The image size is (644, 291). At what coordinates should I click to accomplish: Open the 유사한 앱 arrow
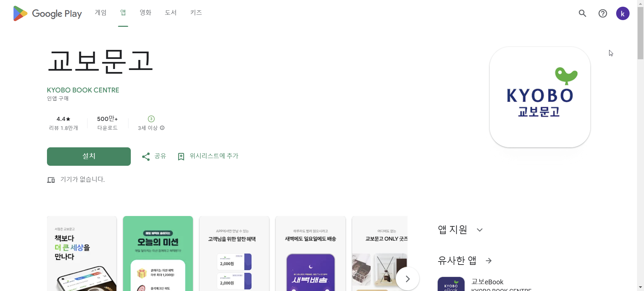click(489, 261)
